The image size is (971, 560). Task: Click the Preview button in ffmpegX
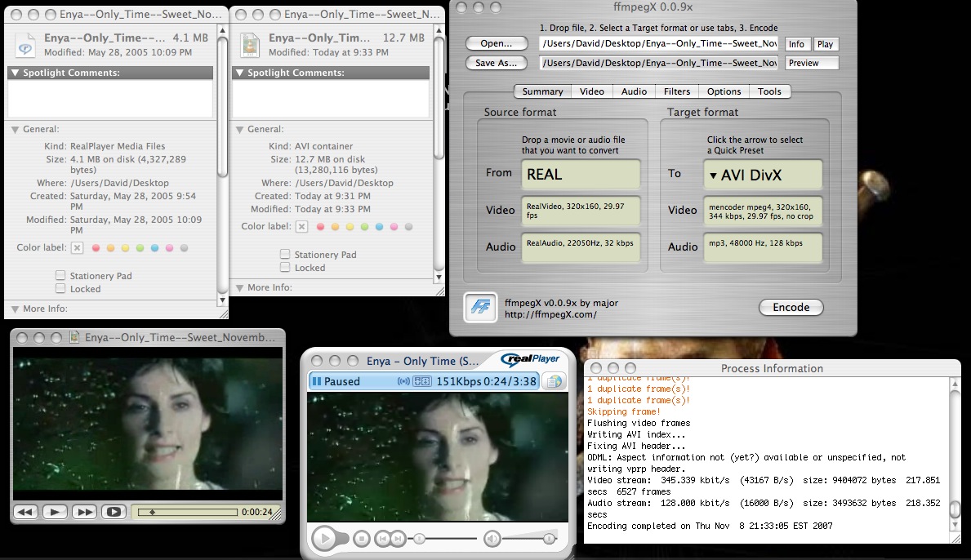coord(812,63)
